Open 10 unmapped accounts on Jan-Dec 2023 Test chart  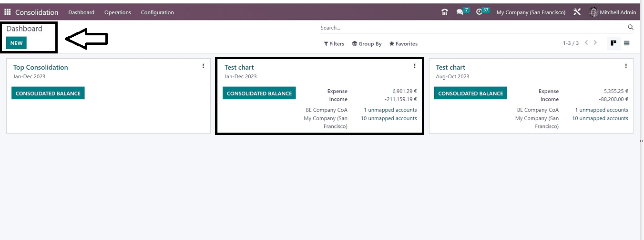coord(389,118)
